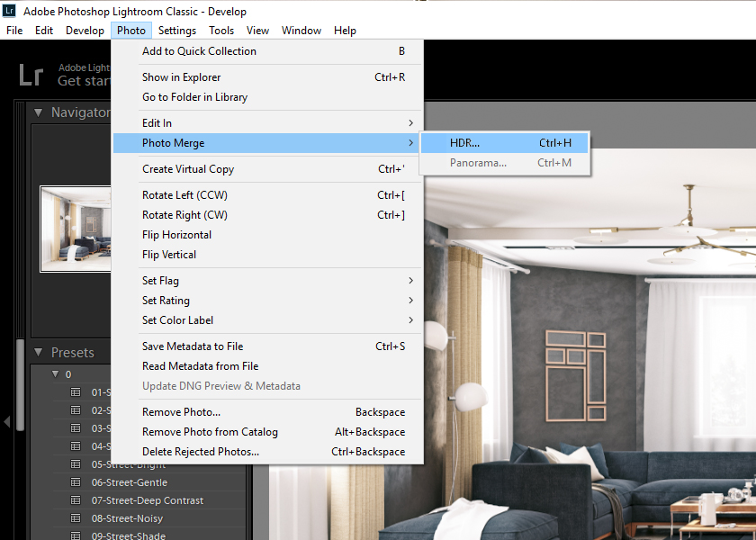Expand the Set Flag submenu
The image size is (756, 540).
tap(267, 281)
